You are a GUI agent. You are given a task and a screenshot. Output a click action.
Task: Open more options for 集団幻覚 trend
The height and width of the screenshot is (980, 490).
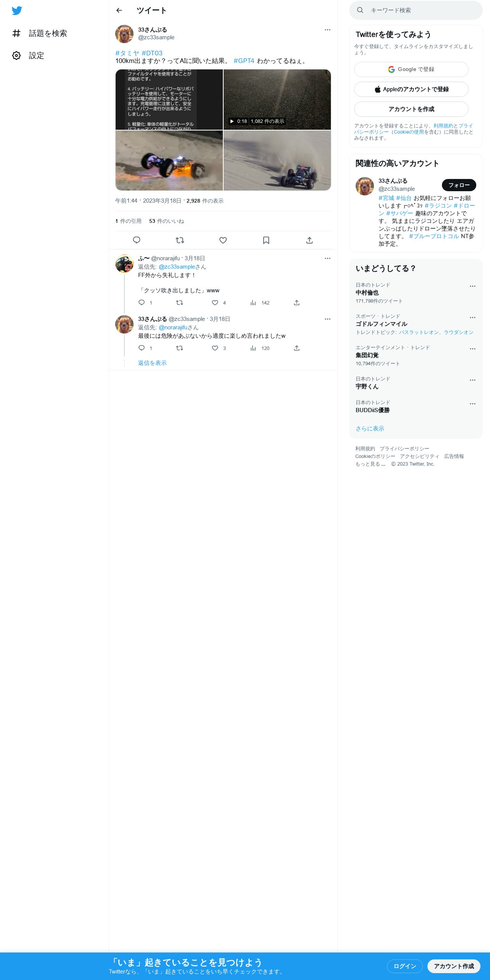[472, 349]
